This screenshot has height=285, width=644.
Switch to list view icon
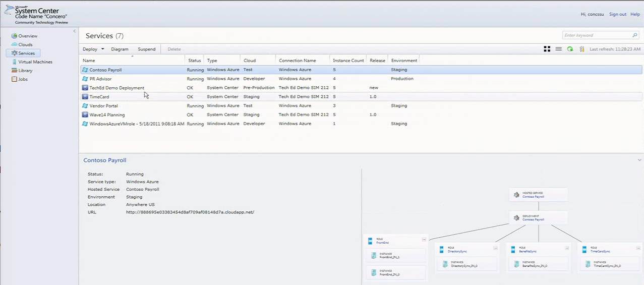click(559, 49)
